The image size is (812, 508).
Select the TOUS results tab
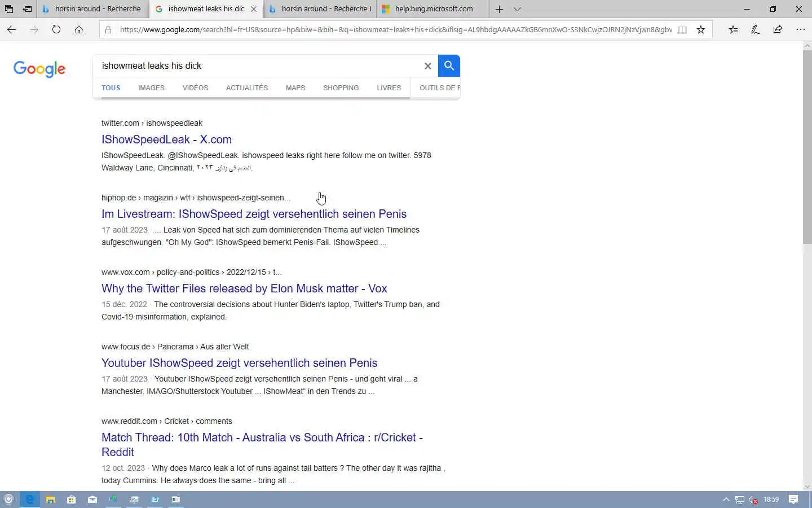[111, 88]
